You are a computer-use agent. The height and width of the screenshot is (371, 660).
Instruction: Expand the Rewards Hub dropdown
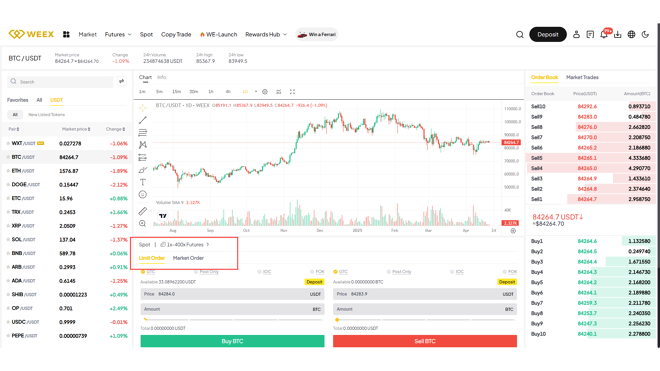click(266, 35)
